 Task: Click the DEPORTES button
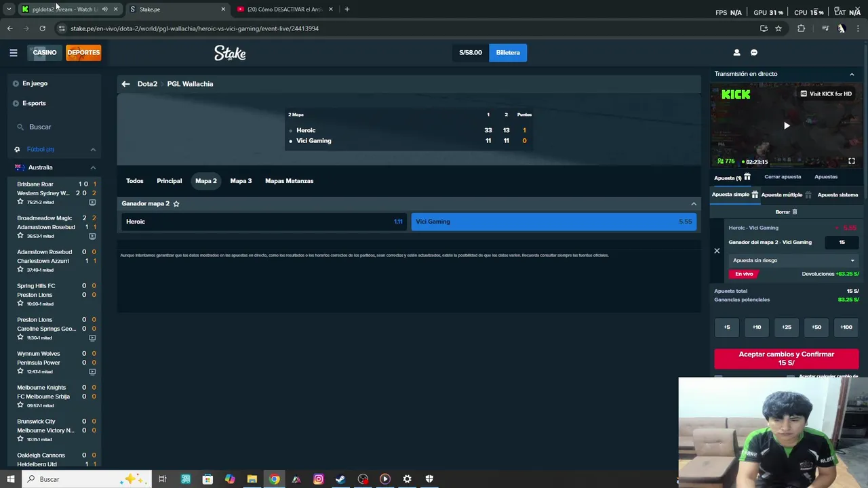point(83,52)
